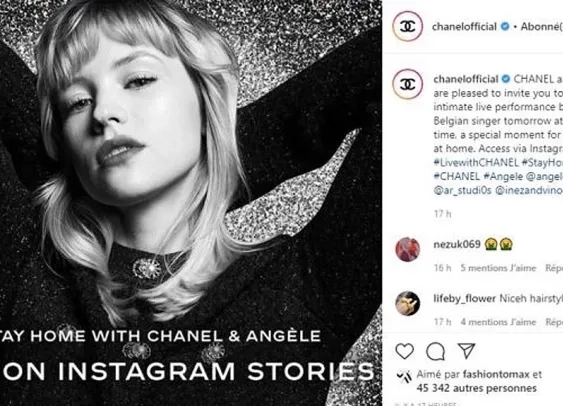View 4 mentions J'aime on lifeby_flower comment
Screen dimensions: 563x406
[x=498, y=322]
